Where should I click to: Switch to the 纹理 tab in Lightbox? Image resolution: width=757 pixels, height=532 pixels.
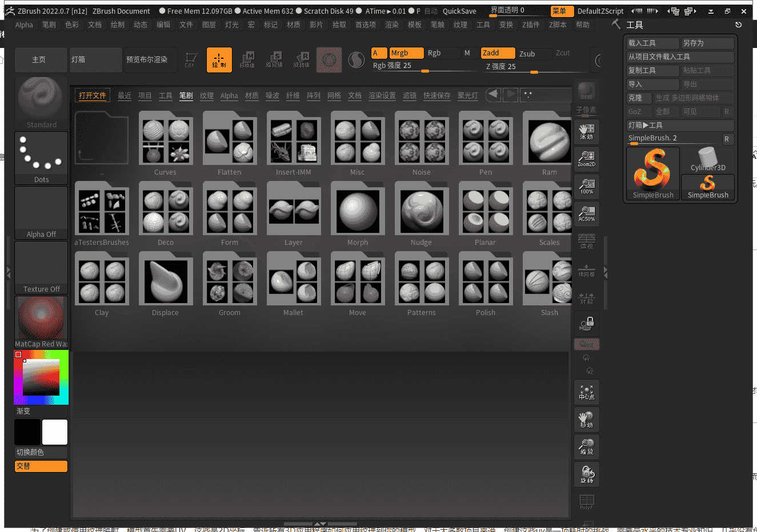click(207, 96)
